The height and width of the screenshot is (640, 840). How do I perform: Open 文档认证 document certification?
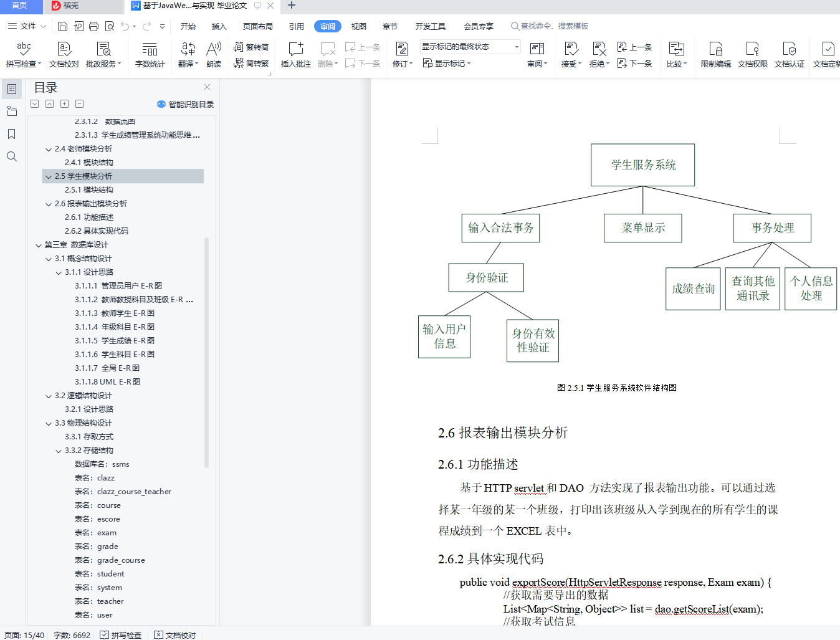tap(790, 54)
